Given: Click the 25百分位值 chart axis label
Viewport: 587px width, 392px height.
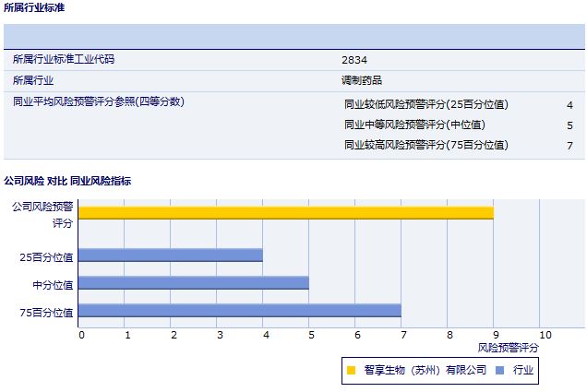Looking at the screenshot, I should 46,257.
